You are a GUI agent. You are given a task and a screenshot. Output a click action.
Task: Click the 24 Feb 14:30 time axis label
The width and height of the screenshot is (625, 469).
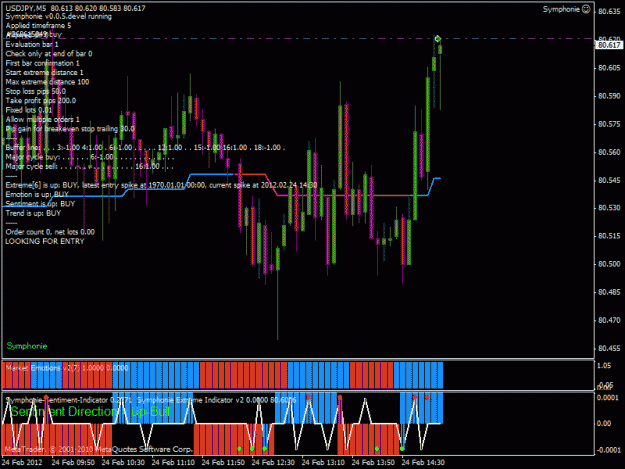tap(423, 462)
